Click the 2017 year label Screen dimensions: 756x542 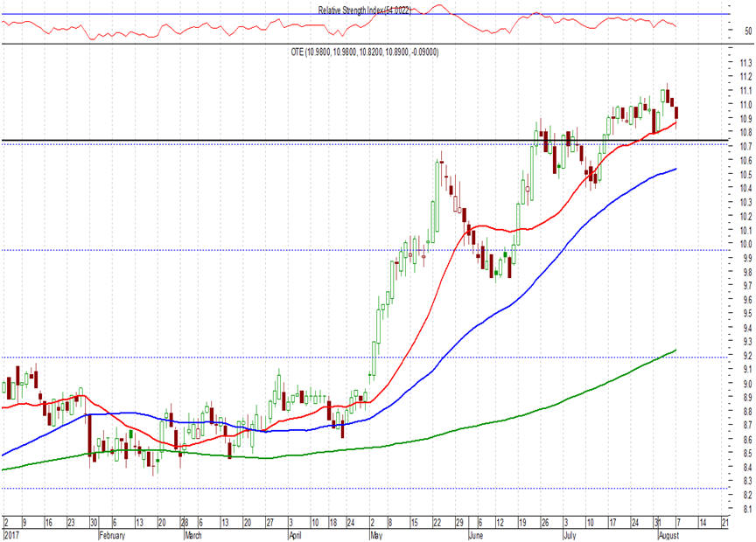click(10, 535)
